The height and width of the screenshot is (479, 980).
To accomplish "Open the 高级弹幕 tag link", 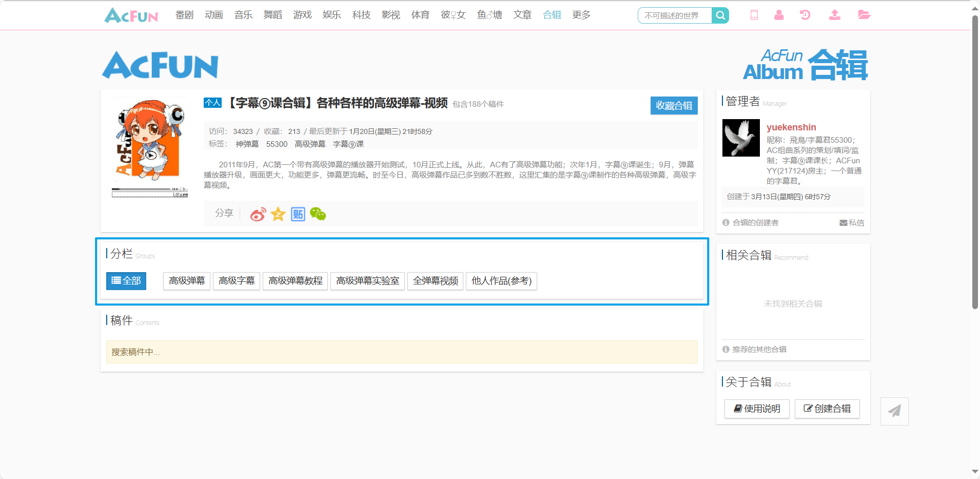I will pyautogui.click(x=310, y=144).
